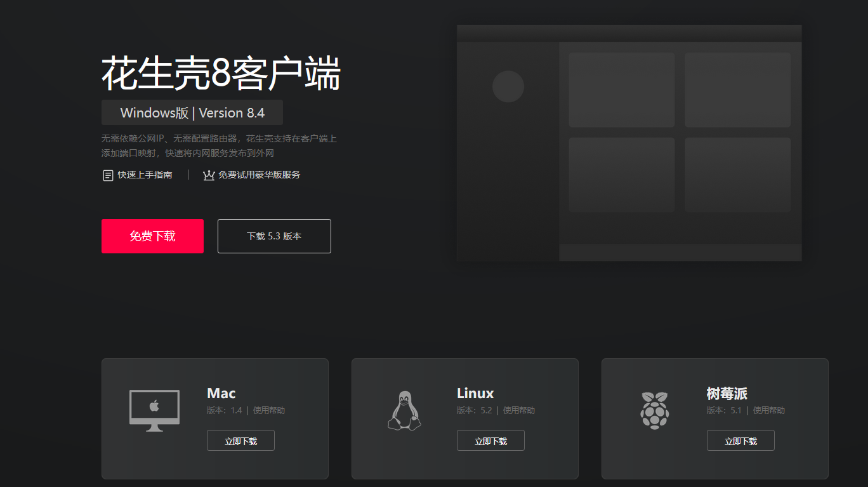868x487 pixels.
Task: Click the Windows版 | Version 8.4 label
Action: 192,113
